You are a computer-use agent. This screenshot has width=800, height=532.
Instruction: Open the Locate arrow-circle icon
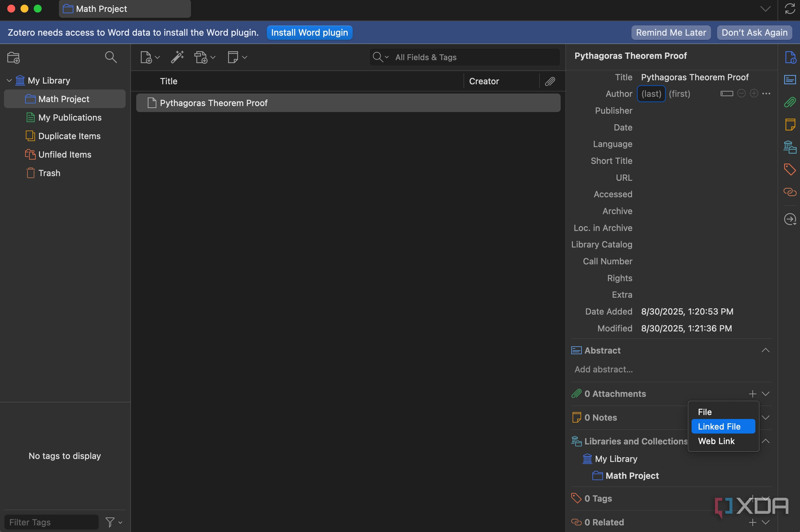point(790,219)
